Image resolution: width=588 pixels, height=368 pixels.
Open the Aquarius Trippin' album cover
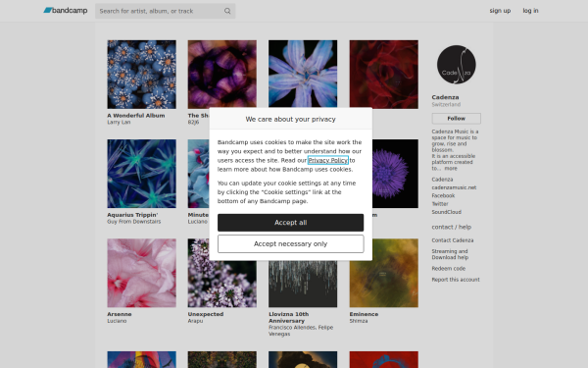click(x=141, y=174)
